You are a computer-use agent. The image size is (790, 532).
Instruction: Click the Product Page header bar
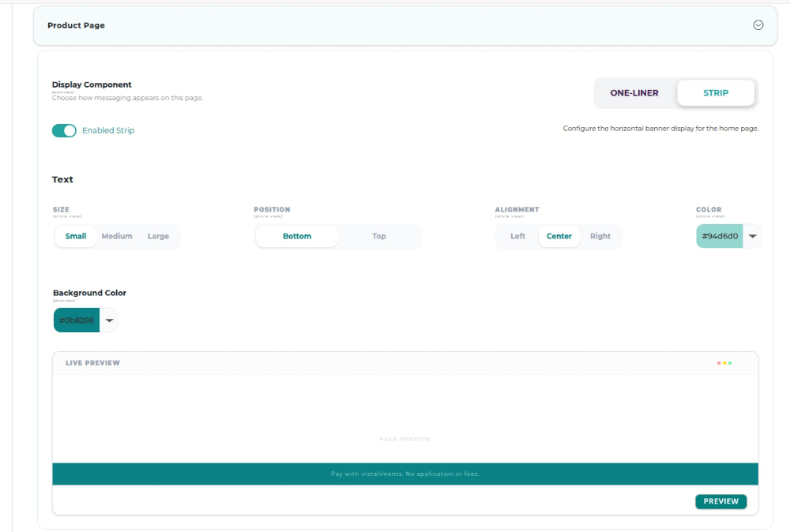click(x=405, y=25)
